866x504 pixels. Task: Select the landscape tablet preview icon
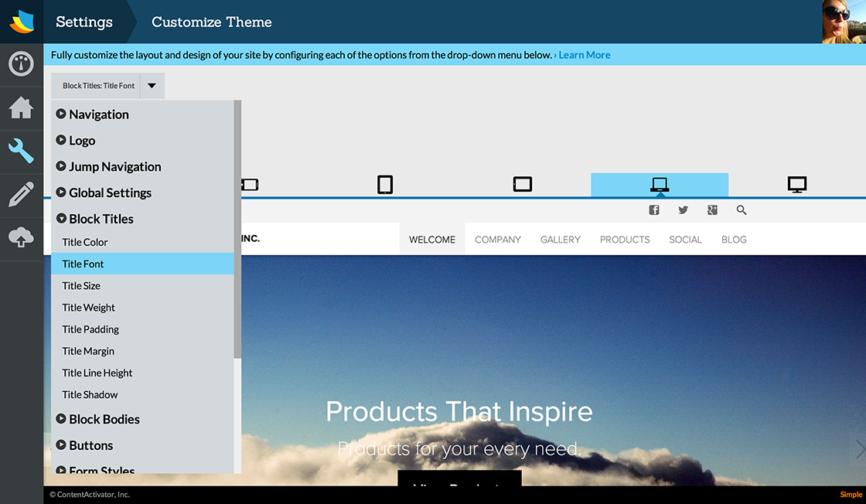point(523,185)
